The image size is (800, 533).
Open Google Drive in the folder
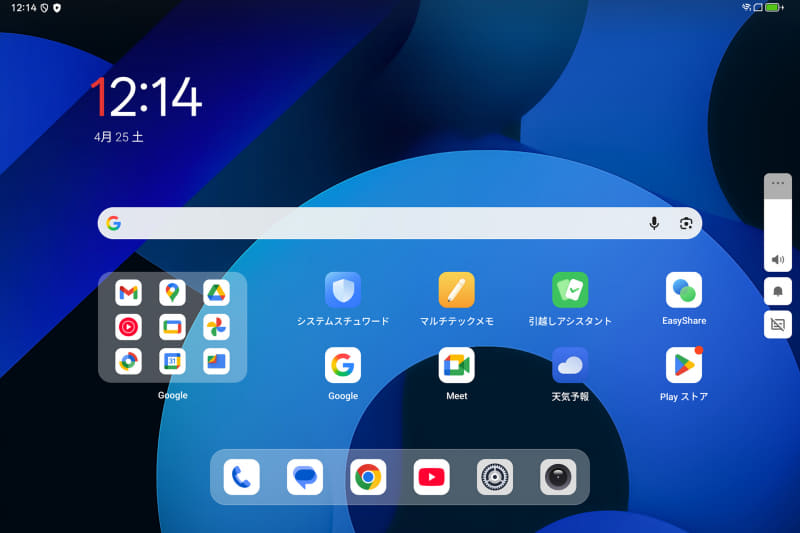(x=216, y=292)
